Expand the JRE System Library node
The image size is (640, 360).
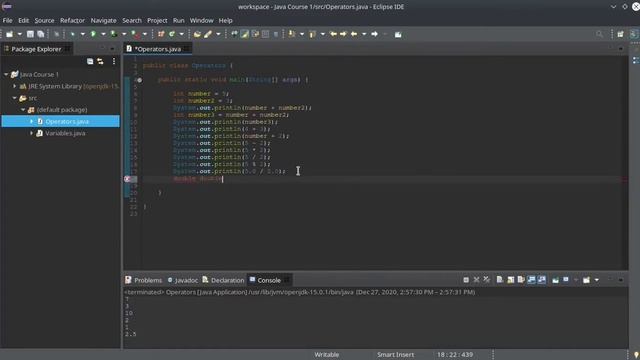click(15, 86)
